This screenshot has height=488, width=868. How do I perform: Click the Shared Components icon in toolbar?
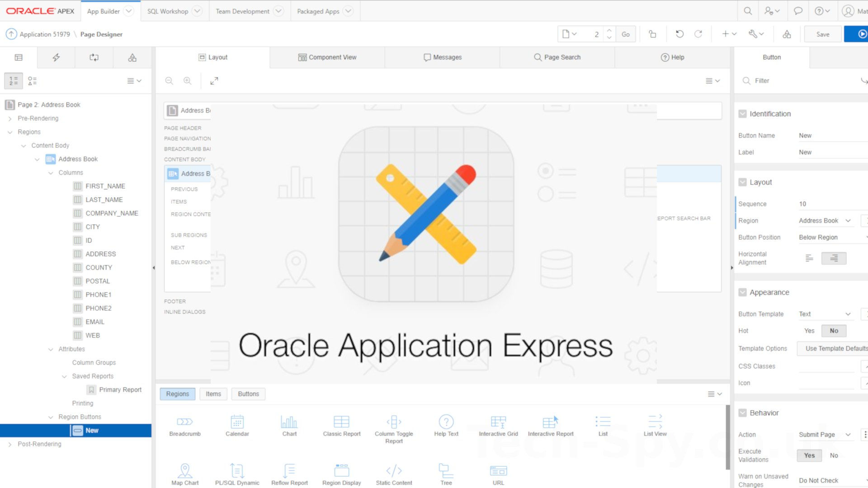point(787,34)
